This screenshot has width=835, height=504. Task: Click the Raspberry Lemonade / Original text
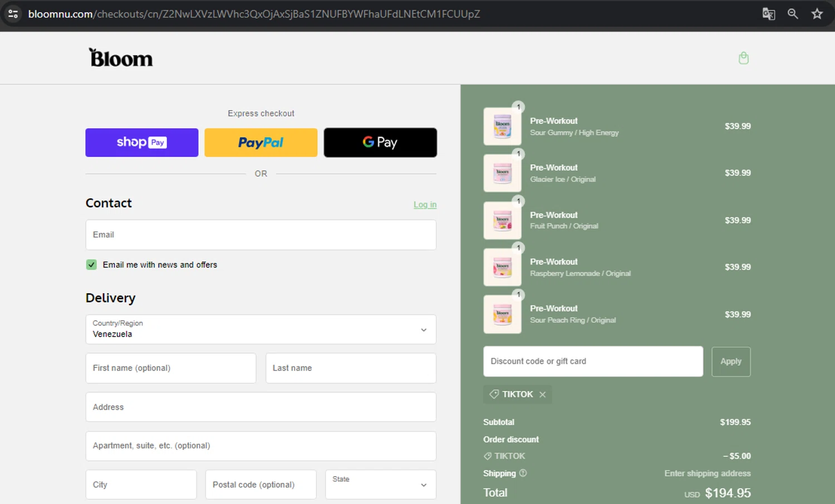point(581,274)
